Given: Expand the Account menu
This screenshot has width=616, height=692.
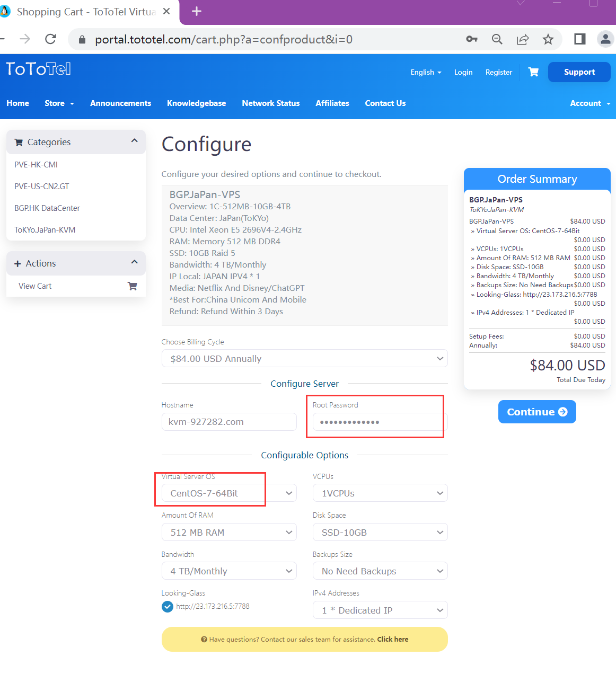Looking at the screenshot, I should coord(590,103).
